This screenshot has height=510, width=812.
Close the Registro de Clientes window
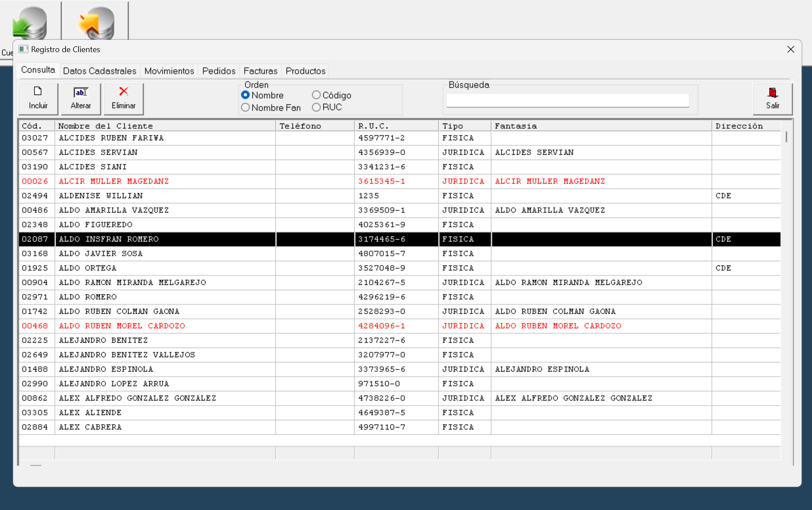(x=791, y=50)
